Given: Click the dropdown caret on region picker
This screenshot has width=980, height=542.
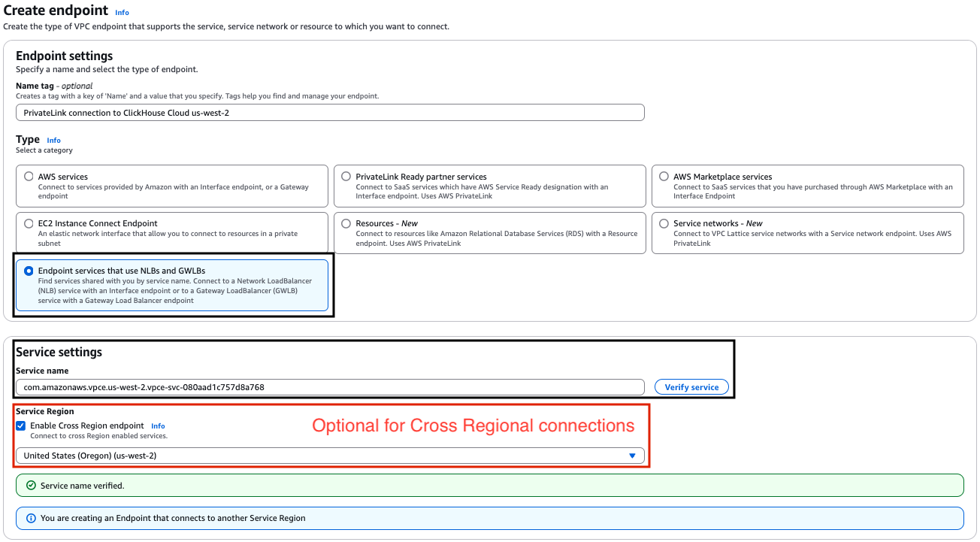Looking at the screenshot, I should click(631, 456).
